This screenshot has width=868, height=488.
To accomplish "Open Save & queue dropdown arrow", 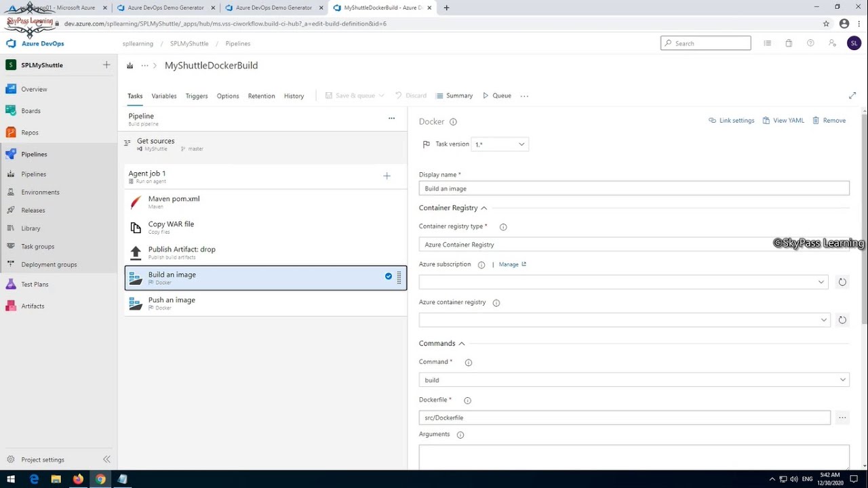I will pyautogui.click(x=382, y=96).
